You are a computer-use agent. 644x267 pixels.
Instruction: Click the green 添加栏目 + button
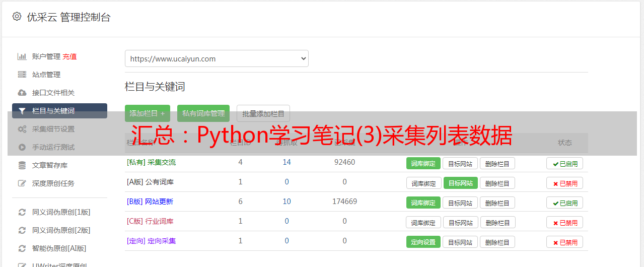pos(148,113)
